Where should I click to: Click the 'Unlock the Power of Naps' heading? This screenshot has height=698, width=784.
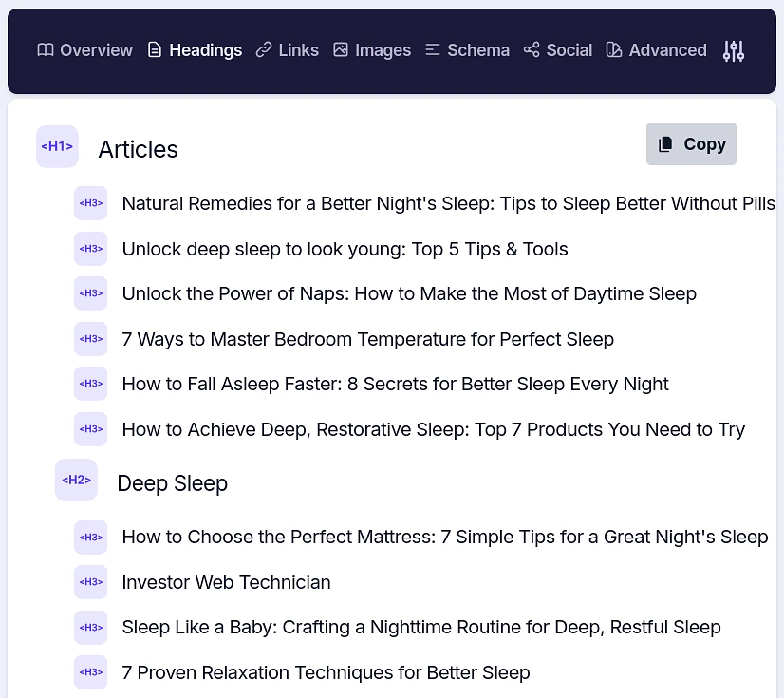(x=409, y=293)
